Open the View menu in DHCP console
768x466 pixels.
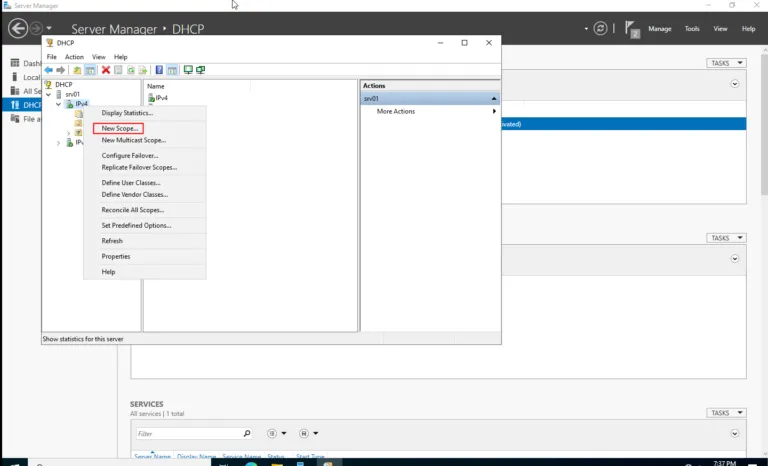(98, 57)
